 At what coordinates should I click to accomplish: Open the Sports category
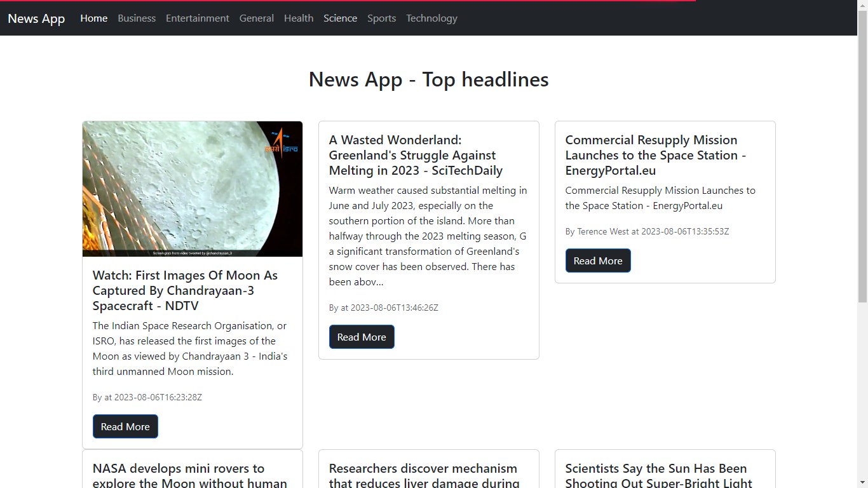381,18
